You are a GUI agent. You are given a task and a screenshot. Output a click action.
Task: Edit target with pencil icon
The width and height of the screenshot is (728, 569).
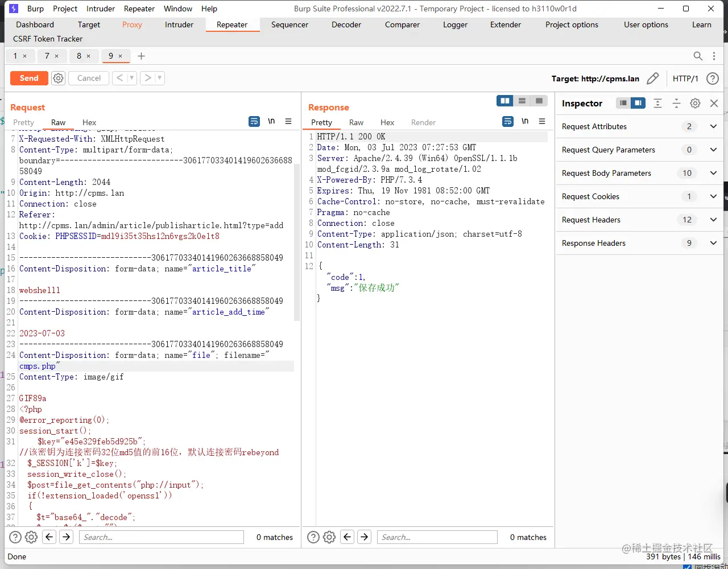(x=653, y=79)
